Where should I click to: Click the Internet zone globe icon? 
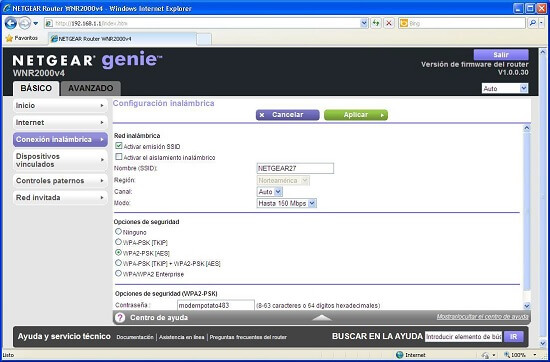click(399, 355)
